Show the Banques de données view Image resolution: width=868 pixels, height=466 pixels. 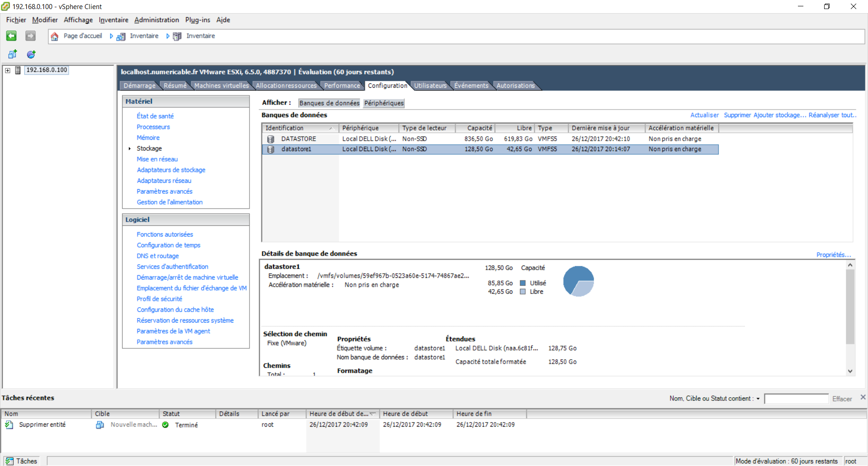click(329, 103)
